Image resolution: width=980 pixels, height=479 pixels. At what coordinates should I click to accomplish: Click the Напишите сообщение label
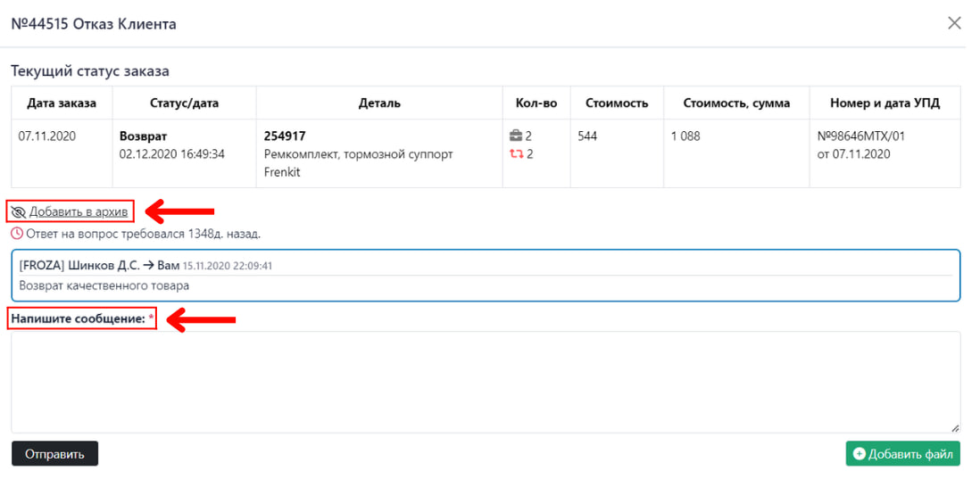79,319
